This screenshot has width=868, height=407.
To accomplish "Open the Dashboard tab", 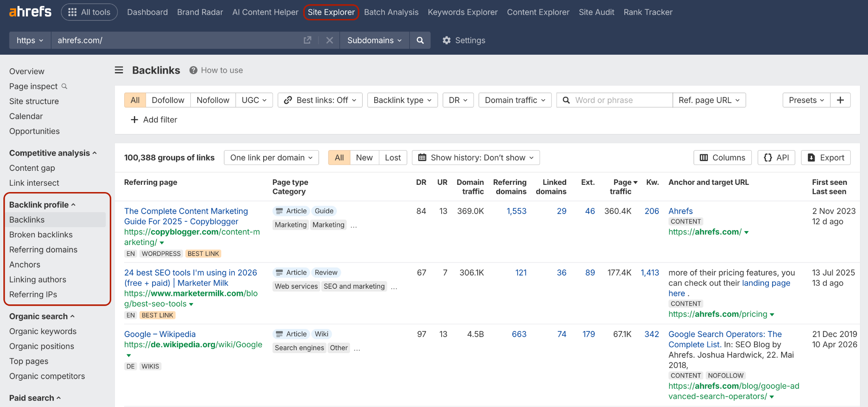I will pos(147,12).
